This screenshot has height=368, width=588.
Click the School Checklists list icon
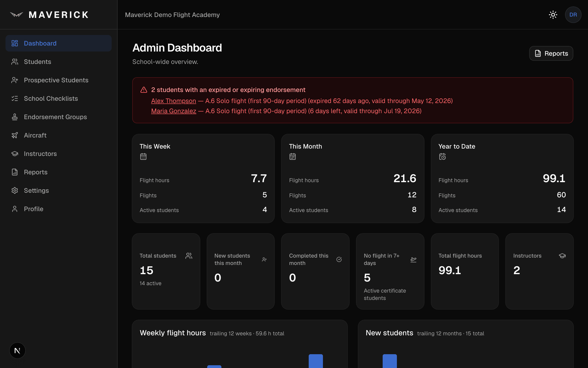coord(15,99)
